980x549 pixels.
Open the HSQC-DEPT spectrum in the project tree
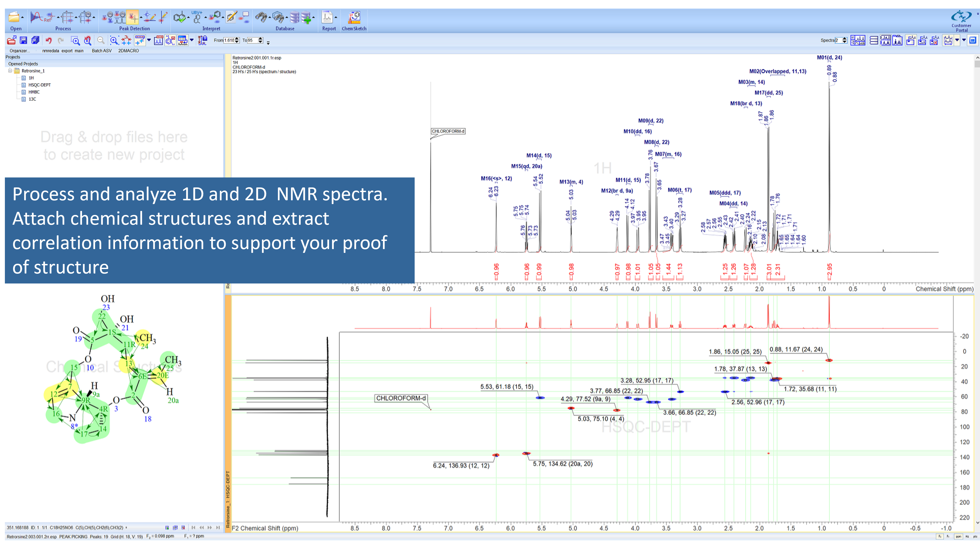point(39,85)
